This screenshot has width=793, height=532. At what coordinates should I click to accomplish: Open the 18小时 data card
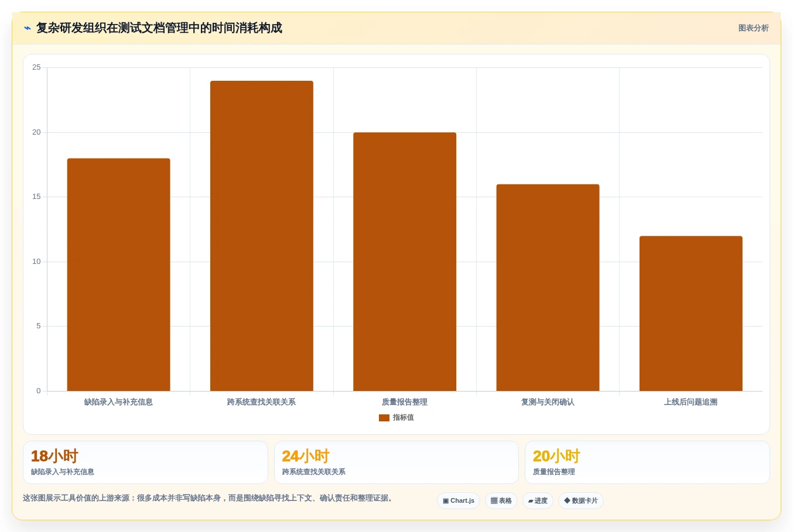pos(145,462)
